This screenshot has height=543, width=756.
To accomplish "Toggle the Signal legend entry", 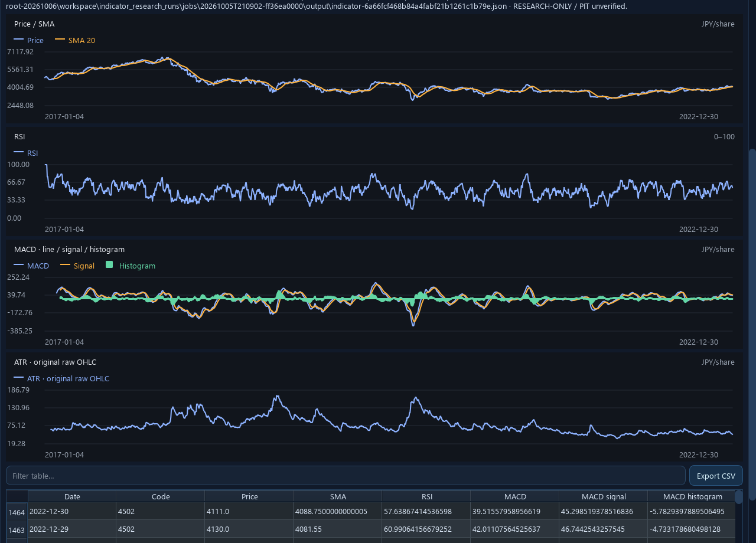I will [x=77, y=266].
